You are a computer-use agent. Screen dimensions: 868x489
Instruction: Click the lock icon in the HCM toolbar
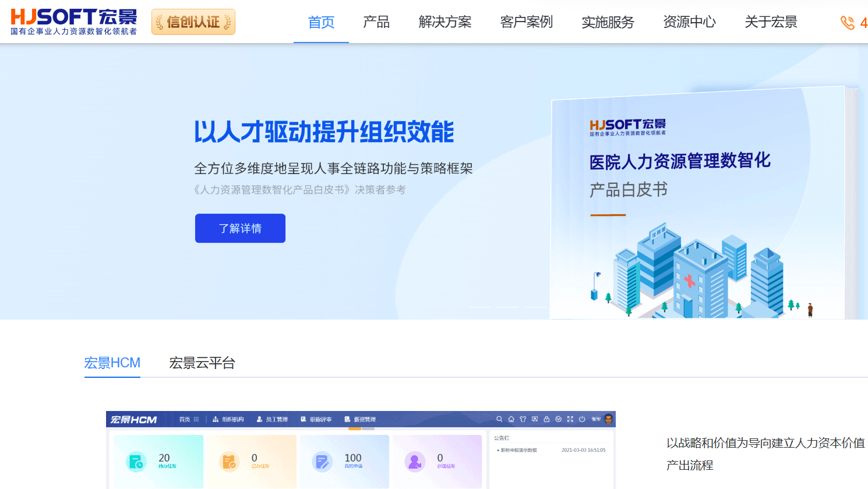[x=546, y=419]
